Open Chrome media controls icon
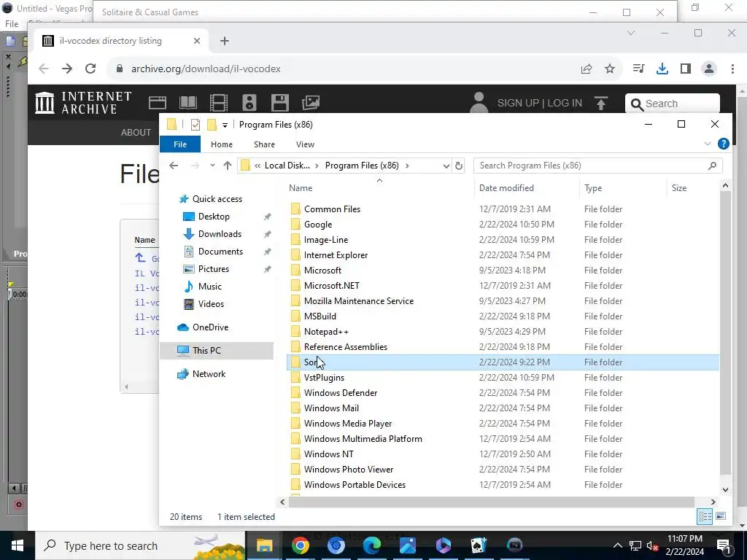The image size is (747, 560). coord(638,69)
